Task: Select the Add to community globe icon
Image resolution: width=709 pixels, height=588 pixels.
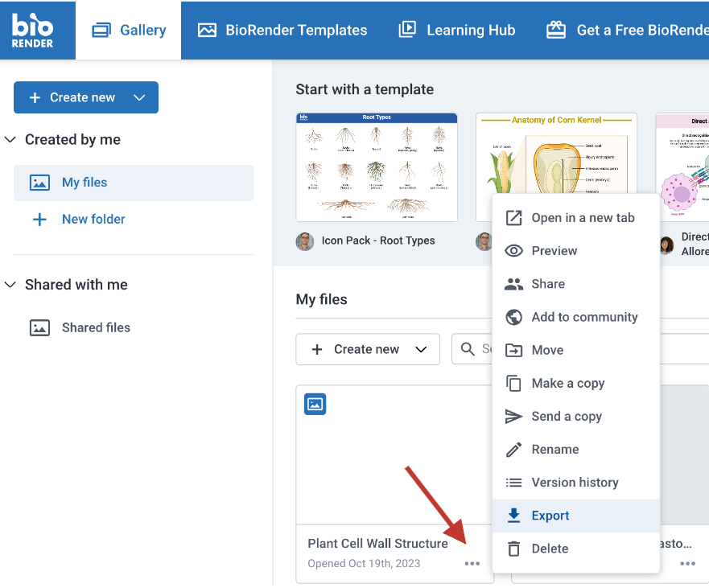Action: [513, 316]
